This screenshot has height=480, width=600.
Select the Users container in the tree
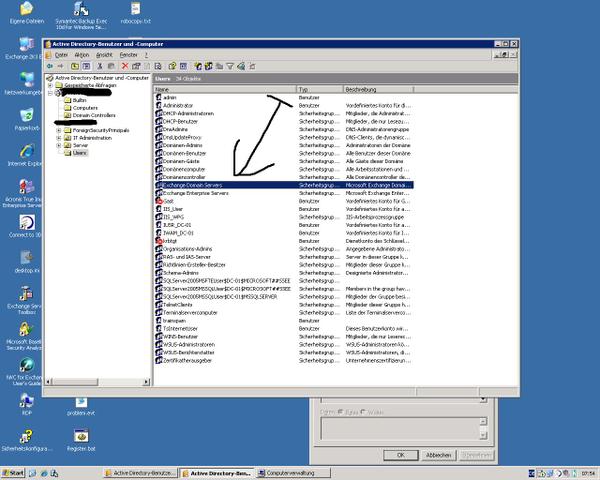click(76, 153)
